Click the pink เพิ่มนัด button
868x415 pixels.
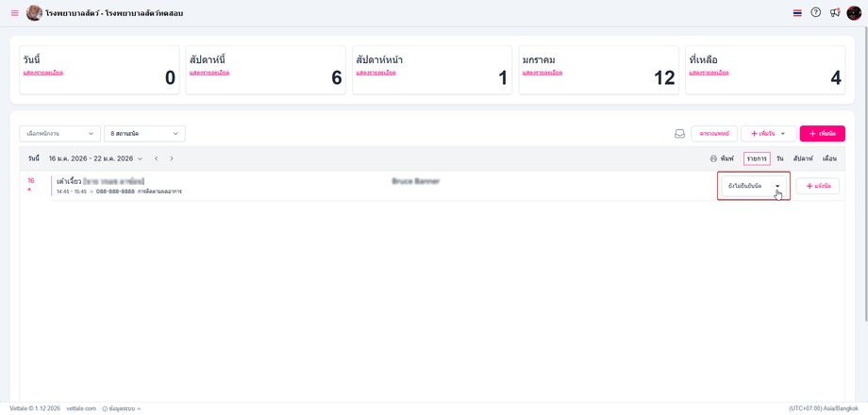point(822,134)
